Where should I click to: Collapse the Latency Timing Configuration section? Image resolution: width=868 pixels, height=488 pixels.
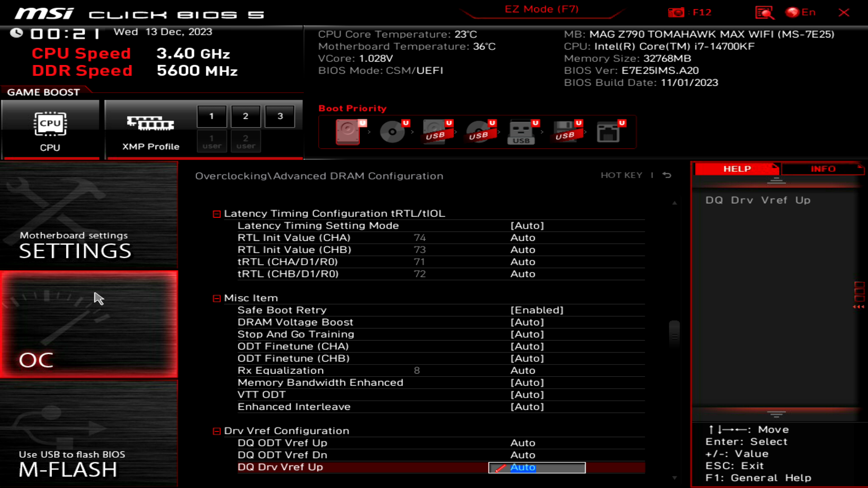[x=216, y=213]
